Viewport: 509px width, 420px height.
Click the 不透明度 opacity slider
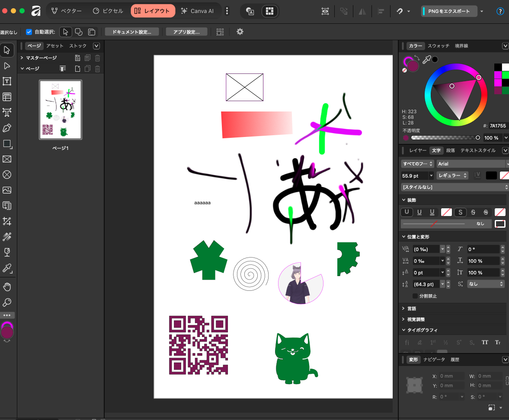coord(445,138)
